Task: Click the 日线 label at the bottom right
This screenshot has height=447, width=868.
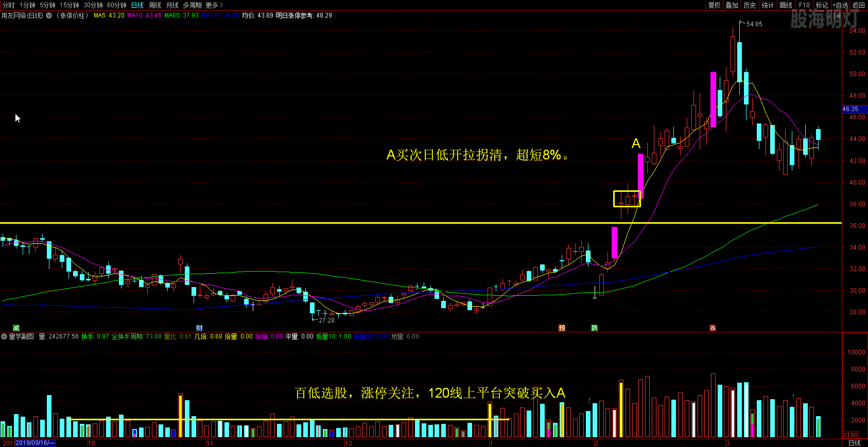Action: pyautogui.click(x=855, y=443)
